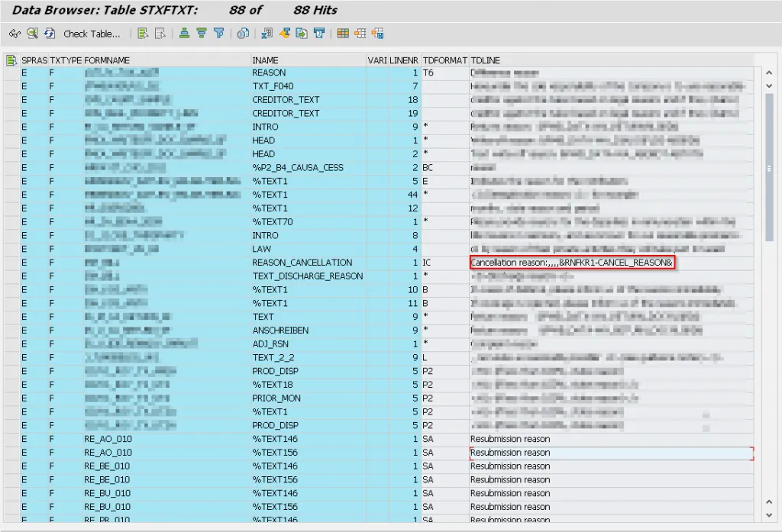Mark the row selector for the TEXT_DISCHARGE_REASON row
The height and width of the screenshot is (532, 782).
11,276
